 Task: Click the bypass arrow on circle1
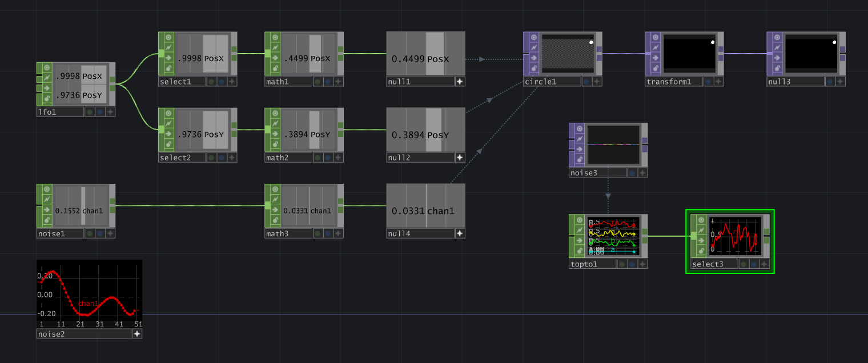(533, 58)
